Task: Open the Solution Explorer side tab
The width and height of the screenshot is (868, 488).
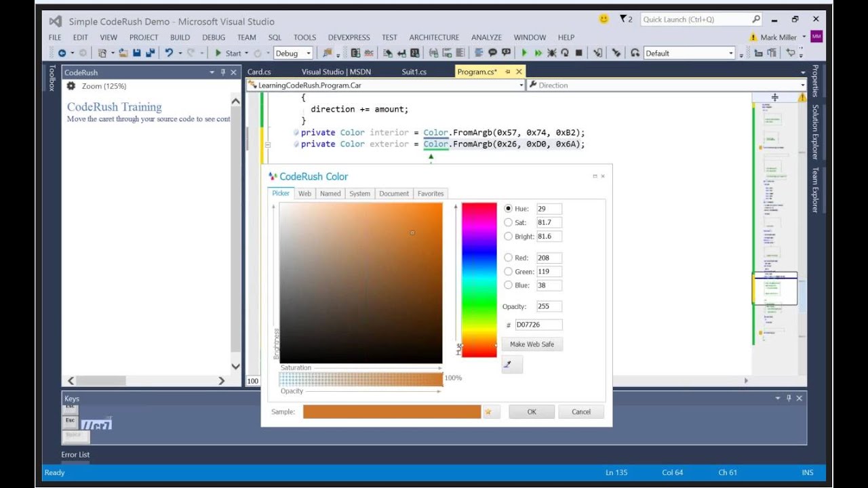Action: [815, 131]
